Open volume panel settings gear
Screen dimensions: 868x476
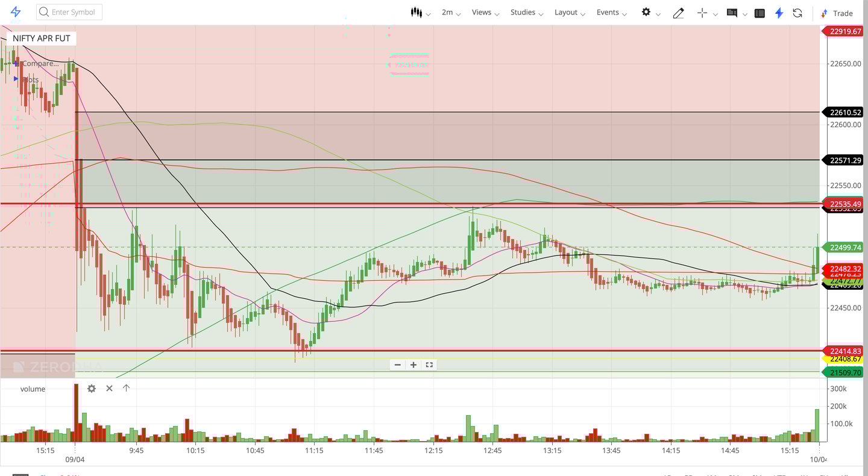[92, 389]
